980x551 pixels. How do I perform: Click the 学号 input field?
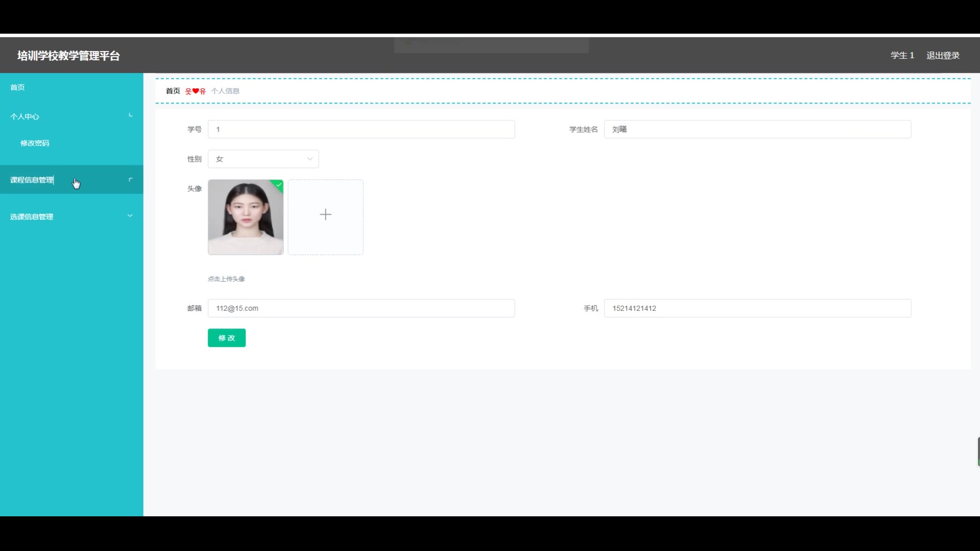[x=361, y=130]
